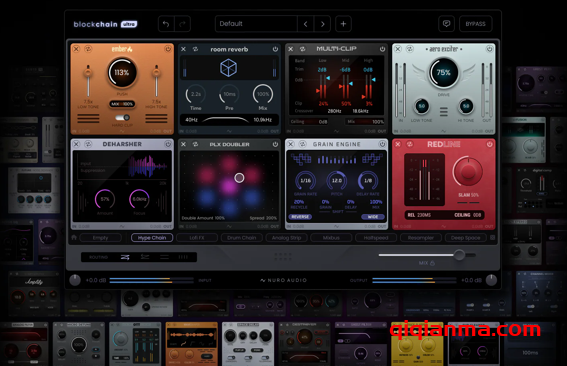Select the Halfspeed chain preset

point(376,238)
